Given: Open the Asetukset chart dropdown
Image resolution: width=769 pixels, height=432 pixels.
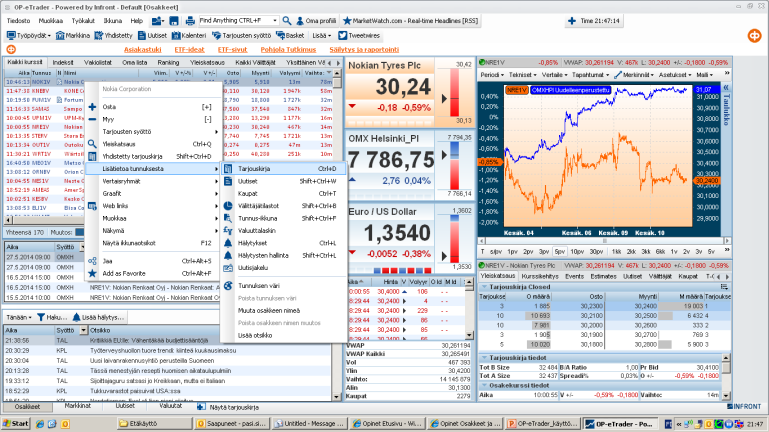Looking at the screenshot, I should point(675,75).
